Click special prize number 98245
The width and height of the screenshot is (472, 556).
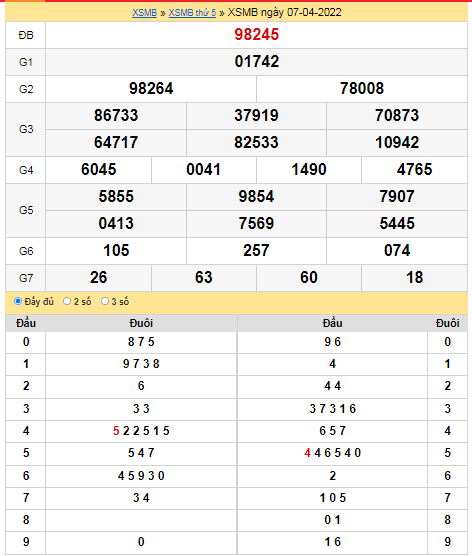(x=256, y=35)
